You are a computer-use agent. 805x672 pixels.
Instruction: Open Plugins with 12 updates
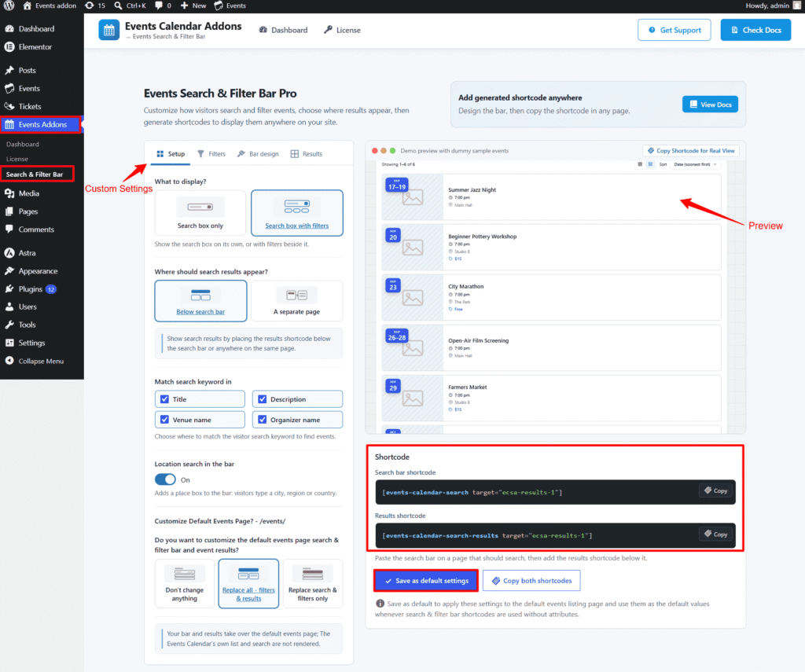31,289
